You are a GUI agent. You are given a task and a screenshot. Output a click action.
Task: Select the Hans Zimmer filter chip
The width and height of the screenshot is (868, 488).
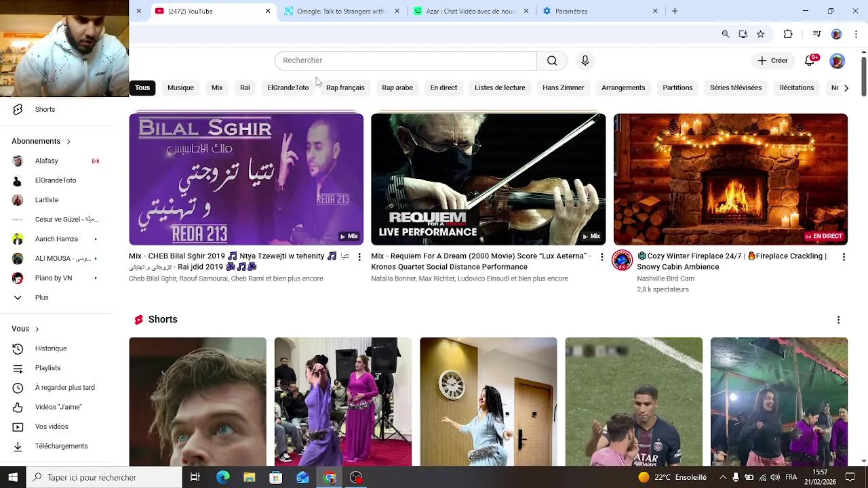click(563, 87)
